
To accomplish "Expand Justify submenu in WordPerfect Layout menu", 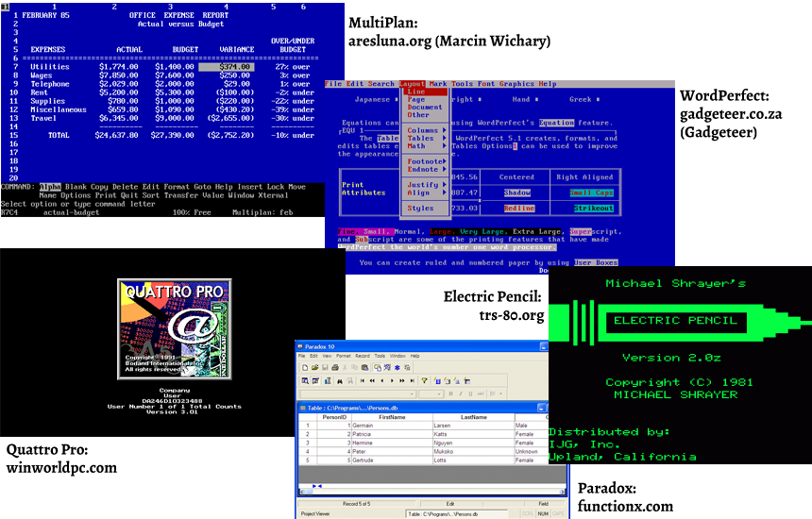I will pyautogui.click(x=427, y=185).
